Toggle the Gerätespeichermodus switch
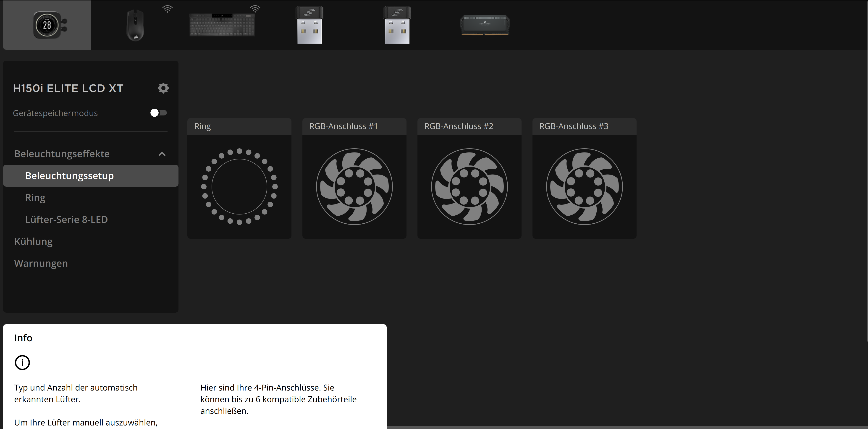 158,113
